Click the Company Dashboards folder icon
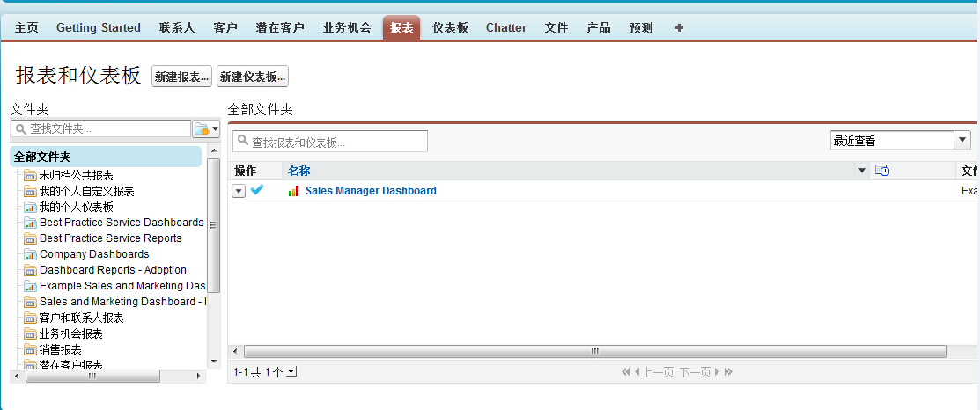Viewport: 980px width, 410px height. pos(31,254)
